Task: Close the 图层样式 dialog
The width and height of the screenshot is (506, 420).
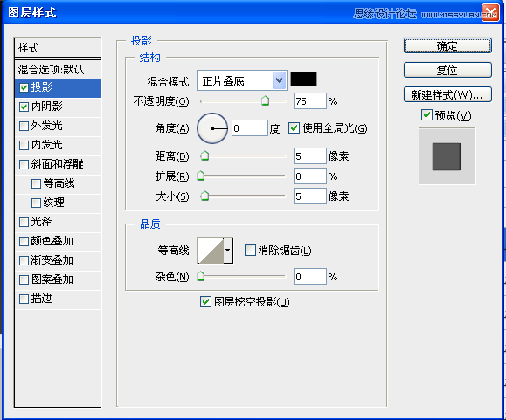Action: click(490, 13)
